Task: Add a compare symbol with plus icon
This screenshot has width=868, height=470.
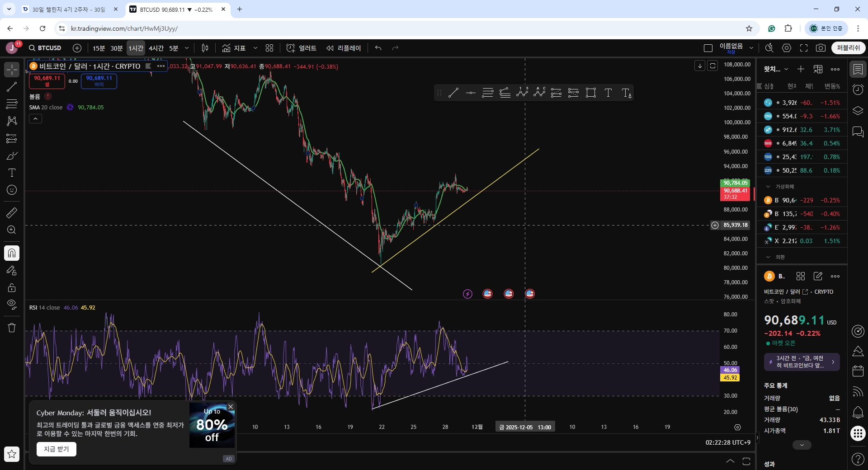Action: tap(77, 48)
